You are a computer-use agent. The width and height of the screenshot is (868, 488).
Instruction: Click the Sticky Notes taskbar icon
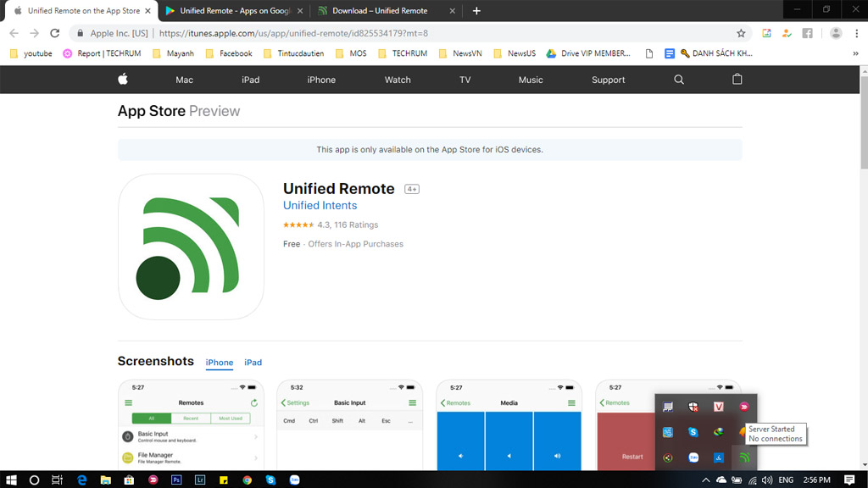tap(224, 480)
